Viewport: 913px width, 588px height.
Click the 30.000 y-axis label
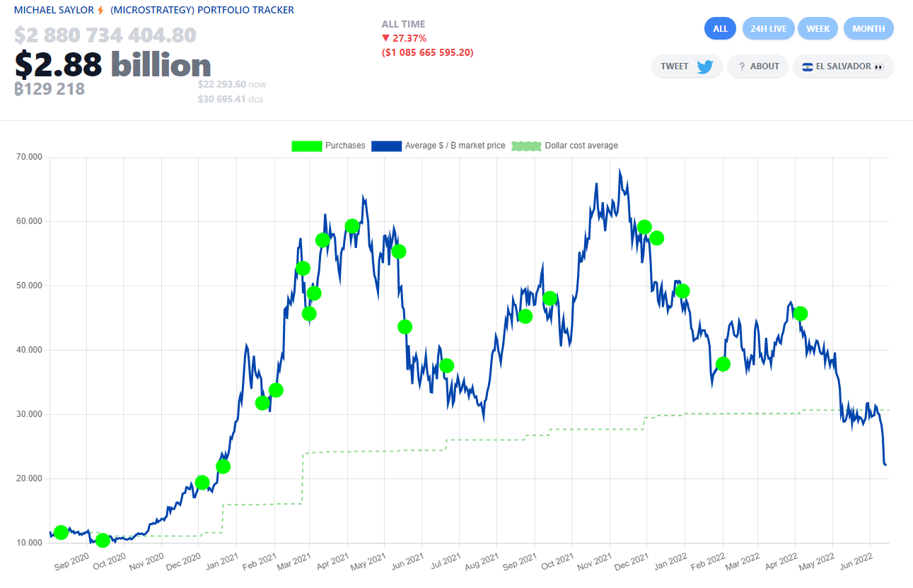[x=29, y=414]
